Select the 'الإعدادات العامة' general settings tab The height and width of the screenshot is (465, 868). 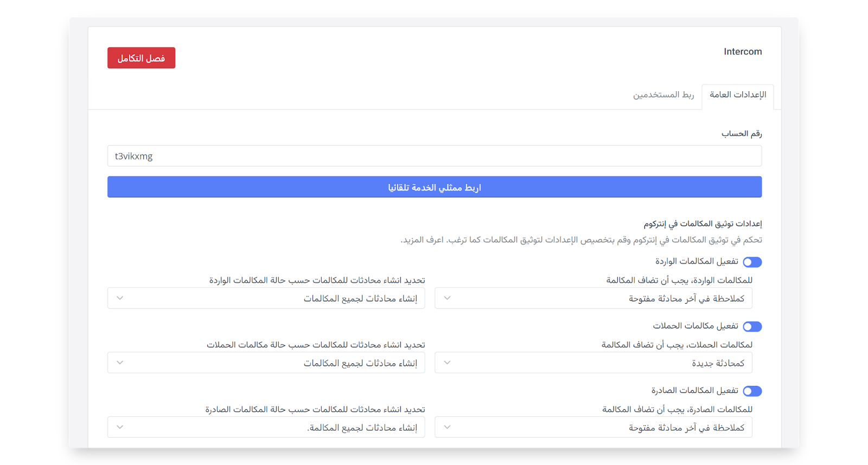point(738,95)
